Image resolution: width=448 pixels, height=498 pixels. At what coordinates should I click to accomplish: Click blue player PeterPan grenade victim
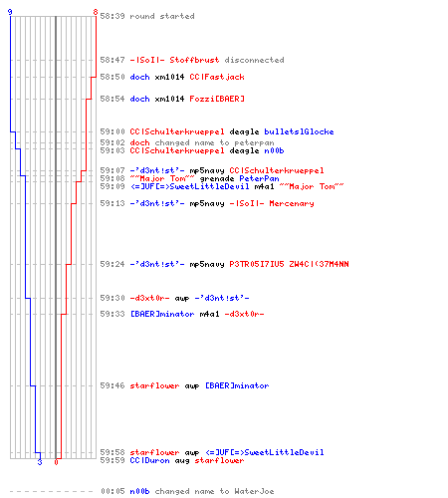259,178
